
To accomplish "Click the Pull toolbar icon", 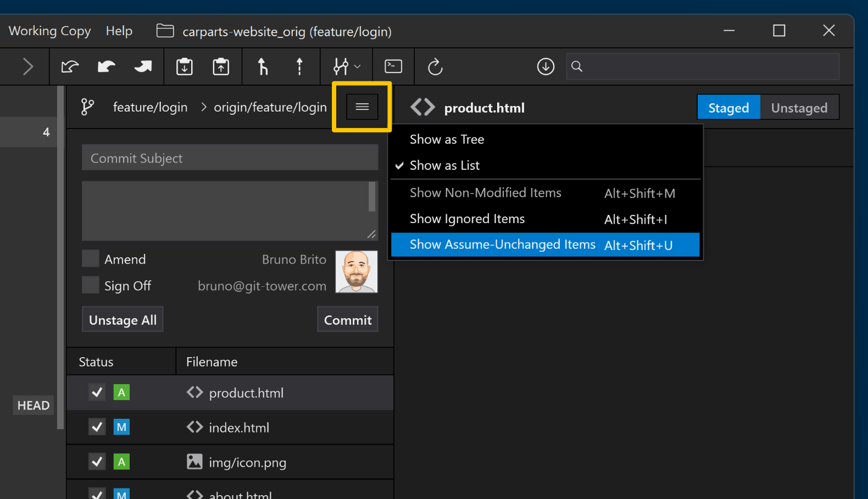I will pyautogui.click(x=106, y=66).
